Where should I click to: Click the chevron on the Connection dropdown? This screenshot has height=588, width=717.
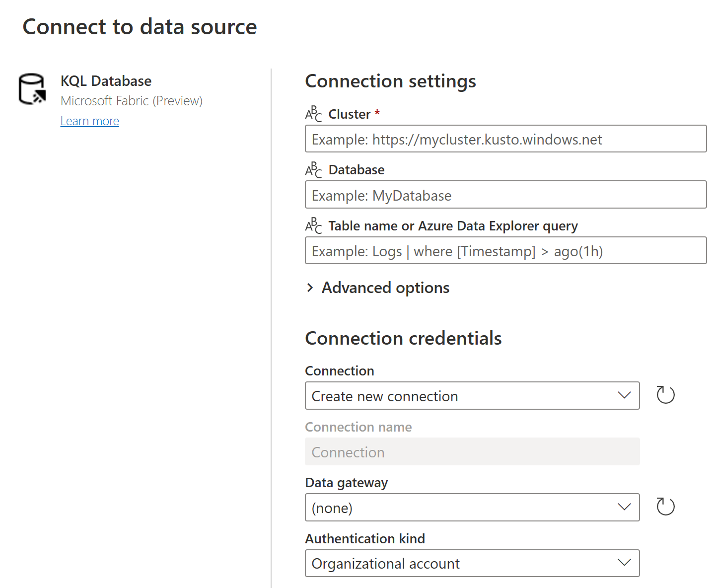click(624, 395)
